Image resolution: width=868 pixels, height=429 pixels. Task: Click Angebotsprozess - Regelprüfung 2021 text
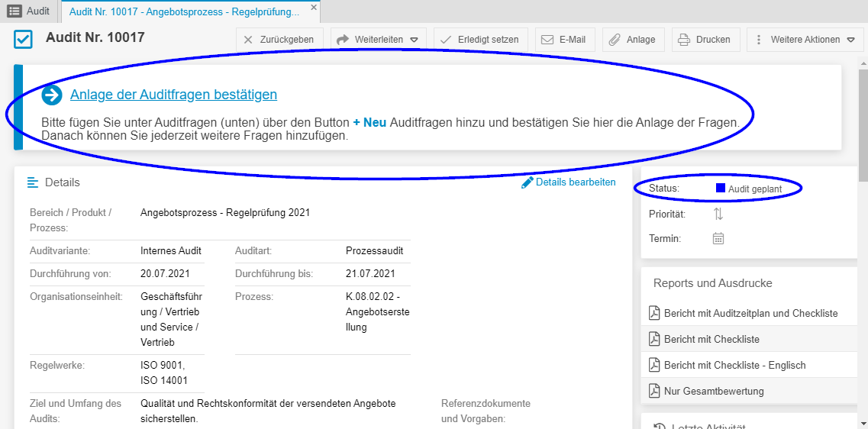(225, 212)
